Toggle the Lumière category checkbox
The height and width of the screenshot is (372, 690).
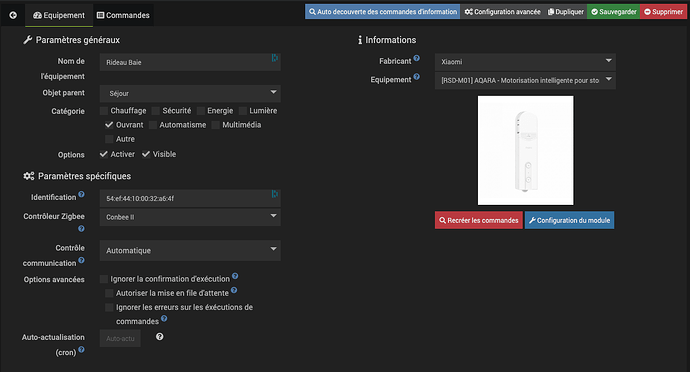click(243, 111)
